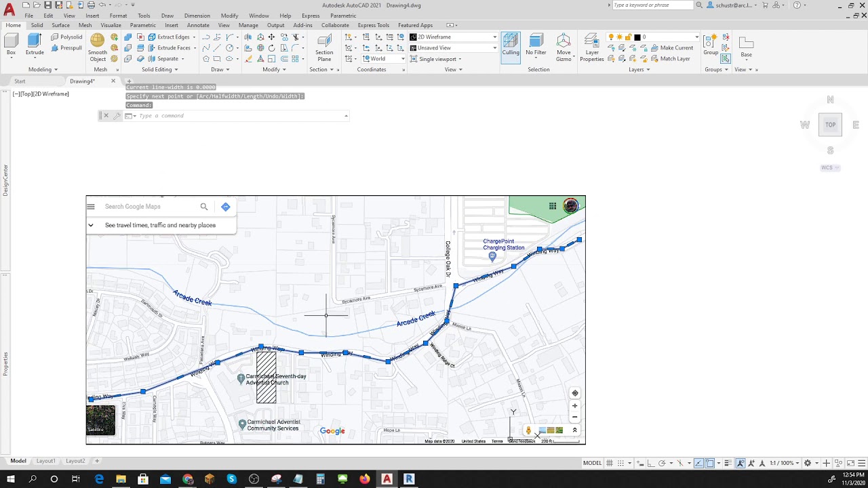
Task: Expand the Modeling panel
Action: [43, 69]
